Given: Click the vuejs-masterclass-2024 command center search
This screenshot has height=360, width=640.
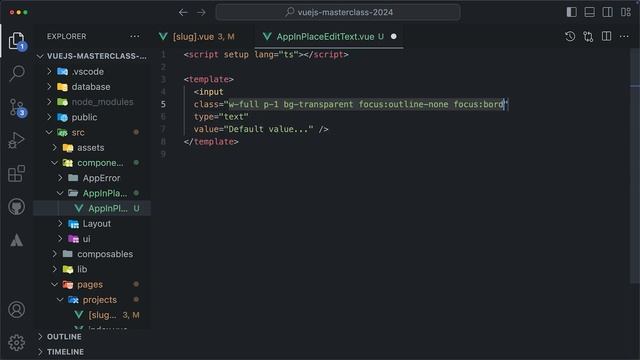Looking at the screenshot, I should 338,12.
